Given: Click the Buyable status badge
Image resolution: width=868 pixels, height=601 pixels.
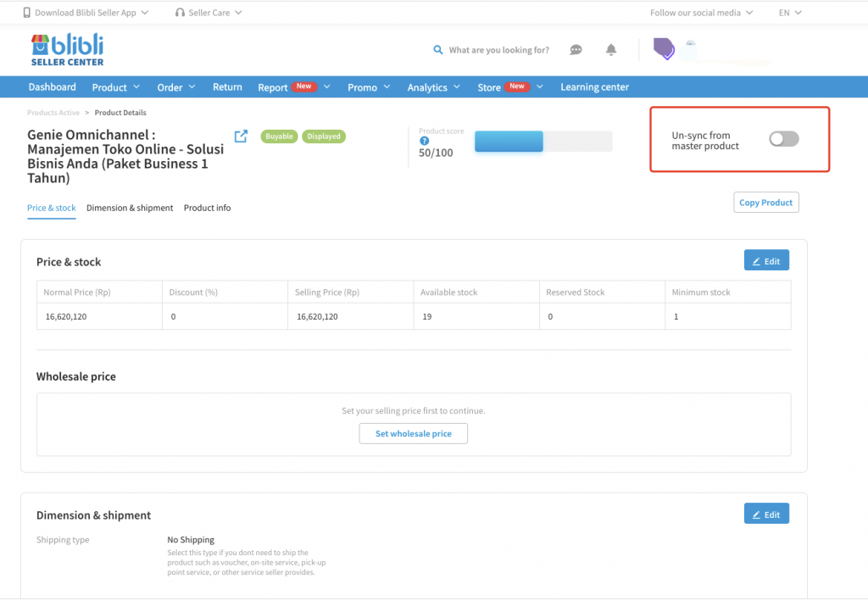Looking at the screenshot, I should pyautogui.click(x=279, y=136).
